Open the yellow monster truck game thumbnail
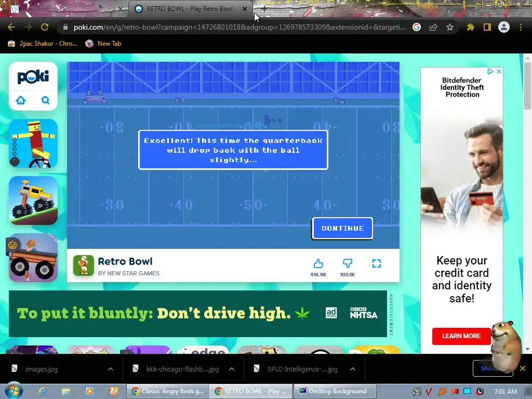The width and height of the screenshot is (532, 399). pyautogui.click(x=33, y=201)
